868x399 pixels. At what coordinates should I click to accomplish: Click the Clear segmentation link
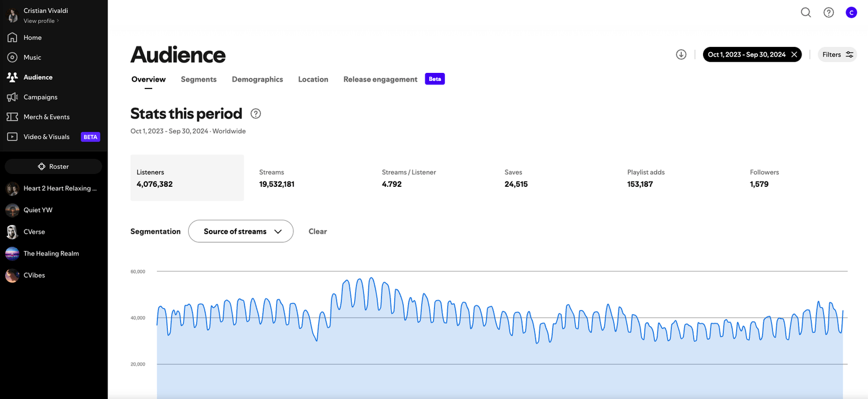click(318, 231)
